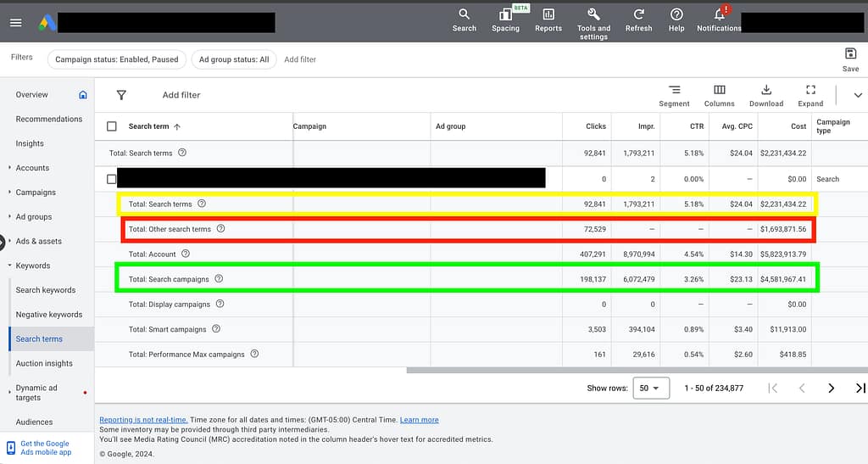Collapse the Keywords section
Image resolution: width=868 pixels, height=464 pixels.
pyautogui.click(x=9, y=266)
